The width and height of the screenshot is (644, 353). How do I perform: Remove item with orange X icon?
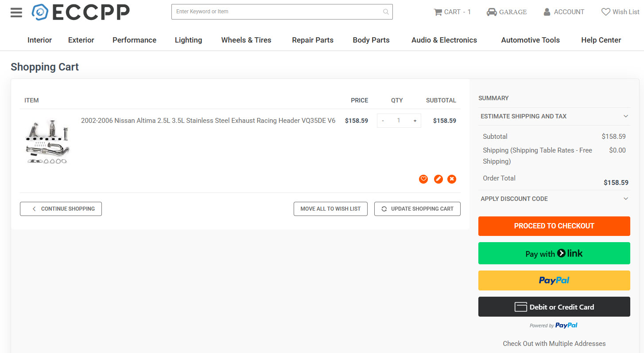point(452,179)
